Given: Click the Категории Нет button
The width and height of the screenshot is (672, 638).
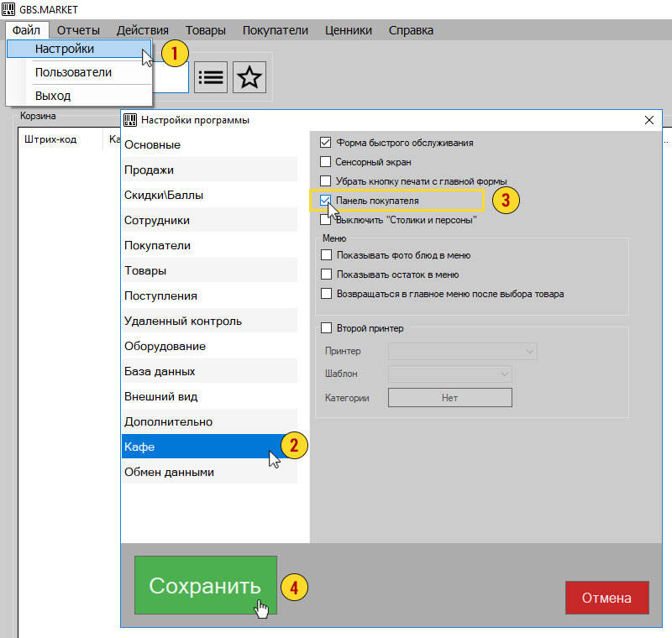Looking at the screenshot, I should (x=450, y=398).
